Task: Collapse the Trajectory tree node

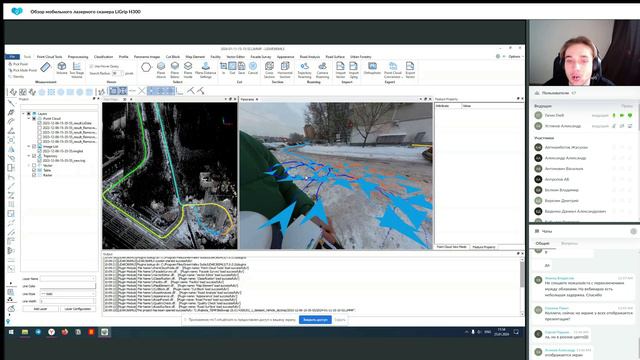Action: (x=29, y=156)
